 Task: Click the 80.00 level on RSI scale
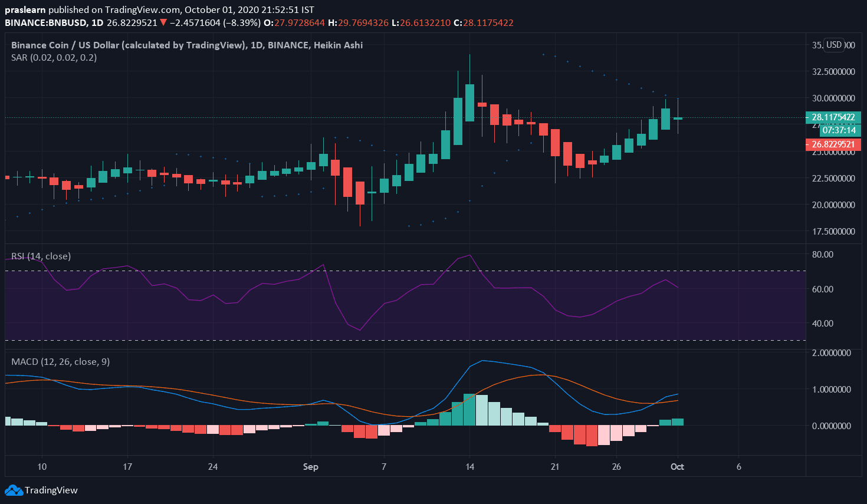(823, 255)
